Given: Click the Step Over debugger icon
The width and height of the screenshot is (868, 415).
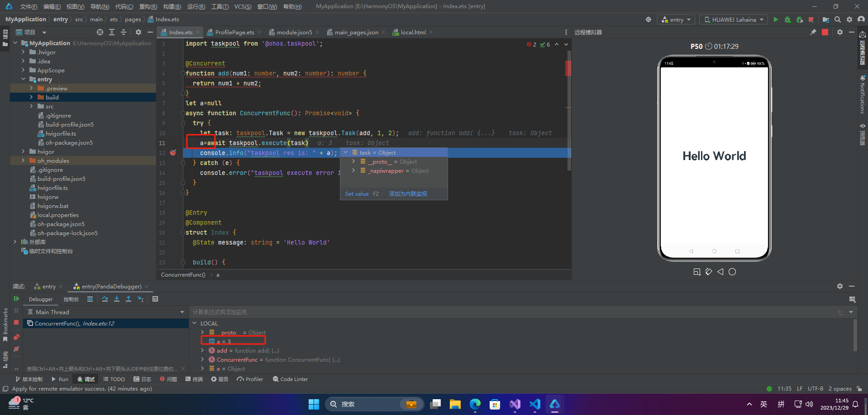Looking at the screenshot, I should pyautogui.click(x=105, y=299).
